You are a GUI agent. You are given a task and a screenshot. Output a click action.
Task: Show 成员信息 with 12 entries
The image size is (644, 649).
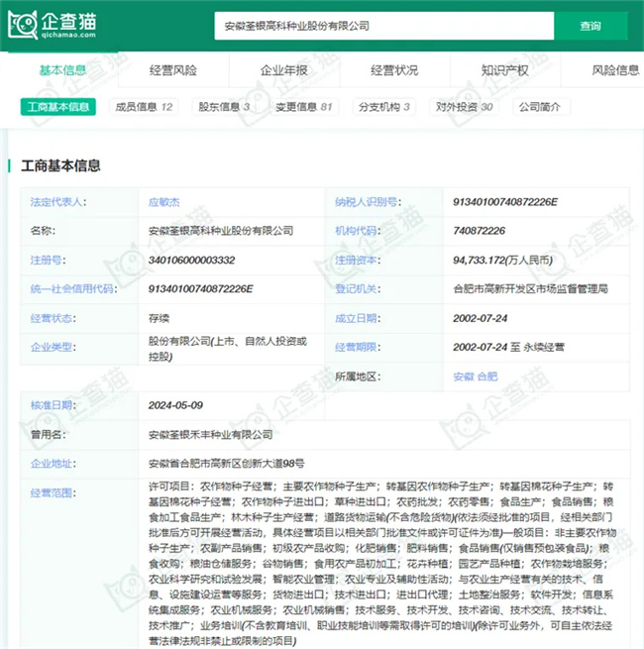coord(144,107)
